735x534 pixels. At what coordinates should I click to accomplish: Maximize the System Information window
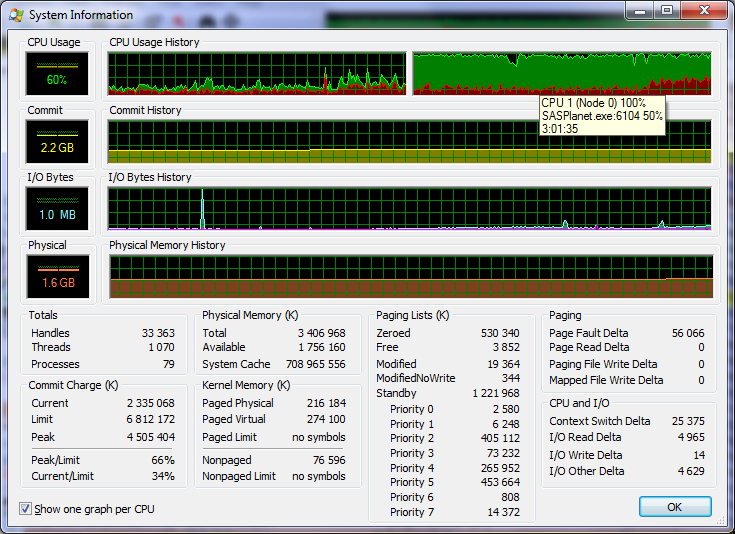(x=667, y=11)
